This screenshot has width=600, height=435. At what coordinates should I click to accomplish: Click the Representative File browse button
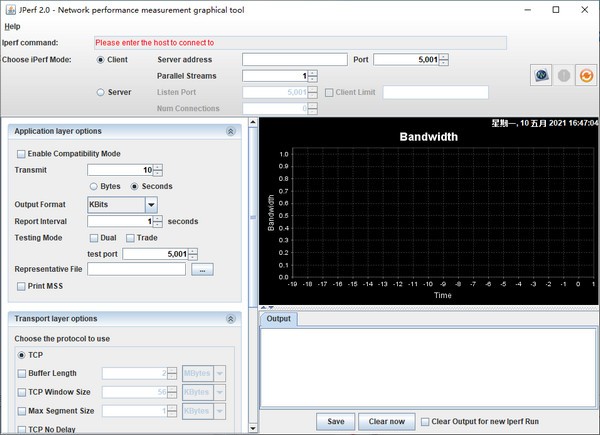coord(201,269)
